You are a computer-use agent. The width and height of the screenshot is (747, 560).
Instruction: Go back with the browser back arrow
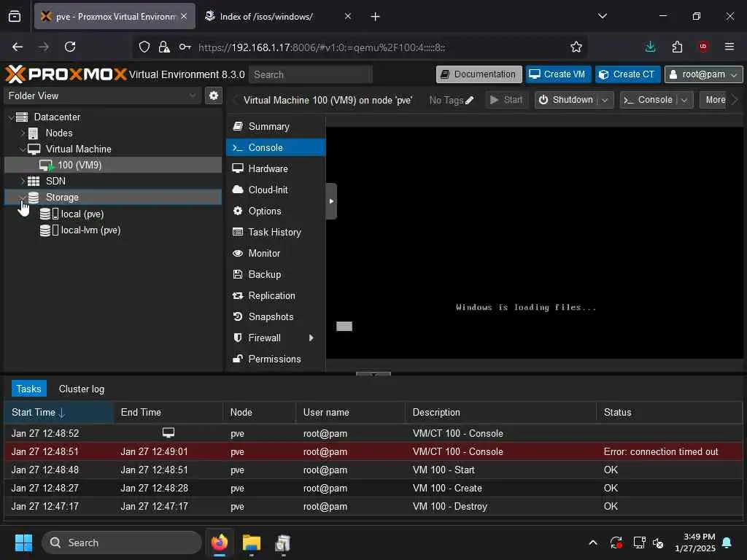tap(18, 47)
